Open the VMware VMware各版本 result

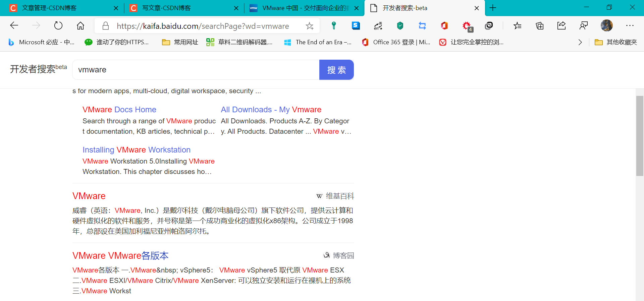[120, 256]
